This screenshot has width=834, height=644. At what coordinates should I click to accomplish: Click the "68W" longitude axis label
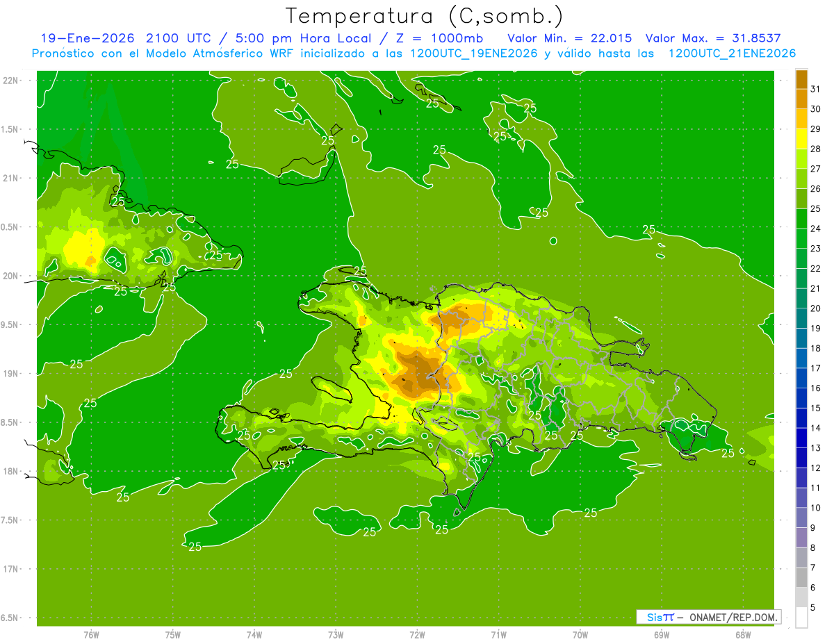(x=743, y=634)
